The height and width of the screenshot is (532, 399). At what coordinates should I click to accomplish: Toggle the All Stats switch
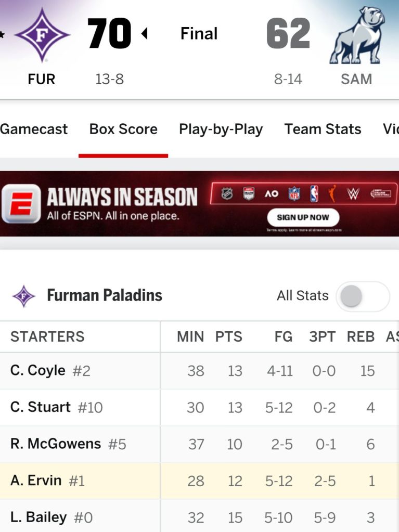click(363, 296)
